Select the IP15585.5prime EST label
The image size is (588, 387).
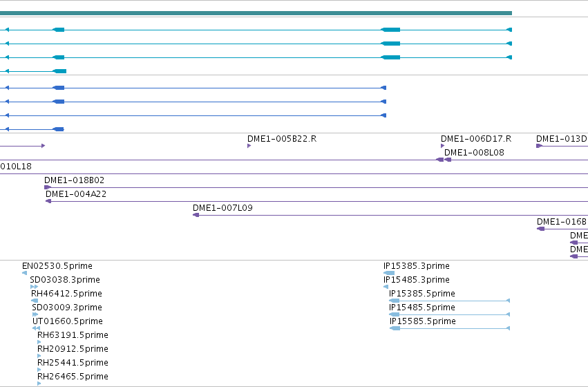click(x=423, y=321)
